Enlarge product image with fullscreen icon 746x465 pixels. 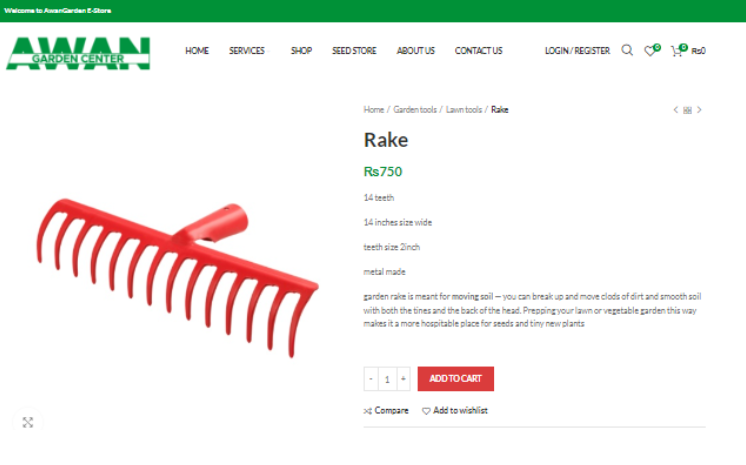tap(28, 422)
